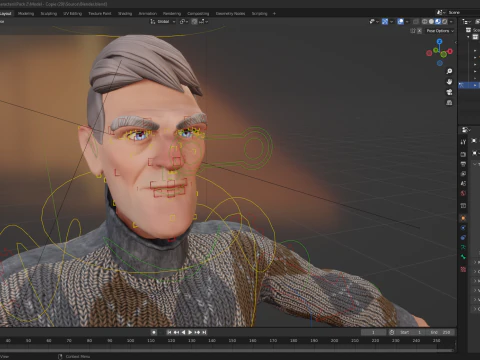The image size is (480, 360).
Task: Select the highlighted armature row in outliner
Action: click(x=469, y=85)
